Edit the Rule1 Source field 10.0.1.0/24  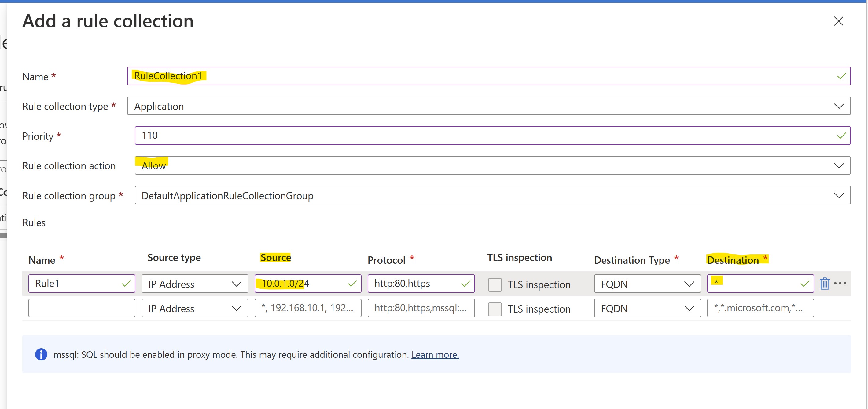click(x=302, y=284)
